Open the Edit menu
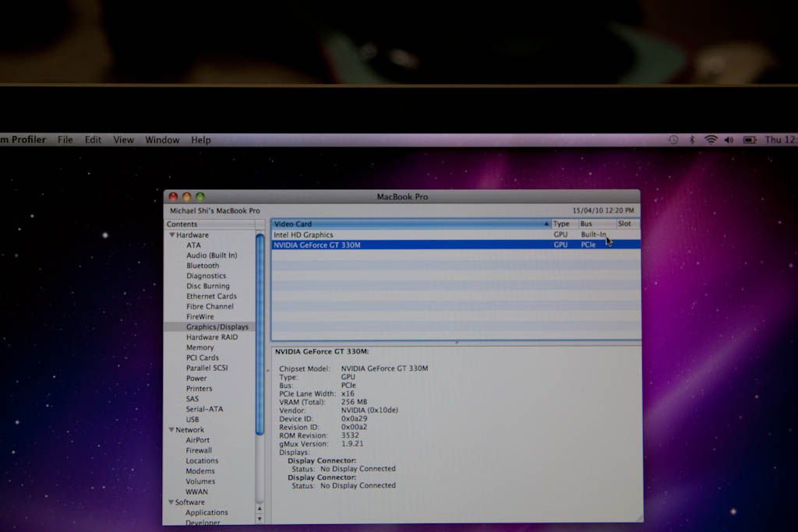Screen dimensions: 798x532 [x=93, y=140]
